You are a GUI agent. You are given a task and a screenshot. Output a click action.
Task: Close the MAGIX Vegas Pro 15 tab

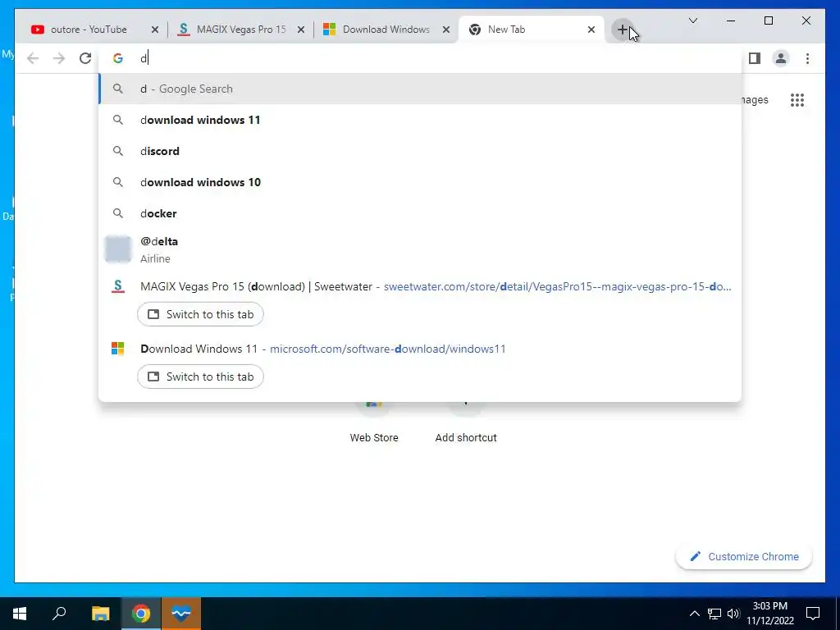[301, 30]
